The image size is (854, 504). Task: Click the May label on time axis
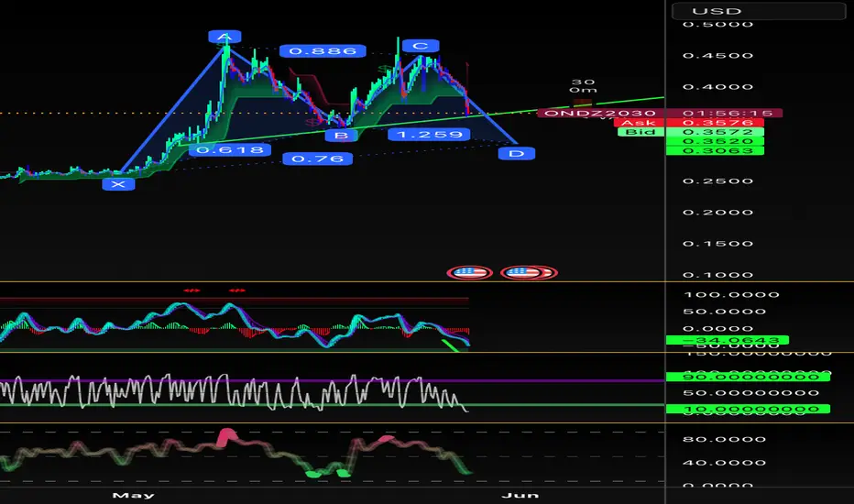pyautogui.click(x=134, y=495)
